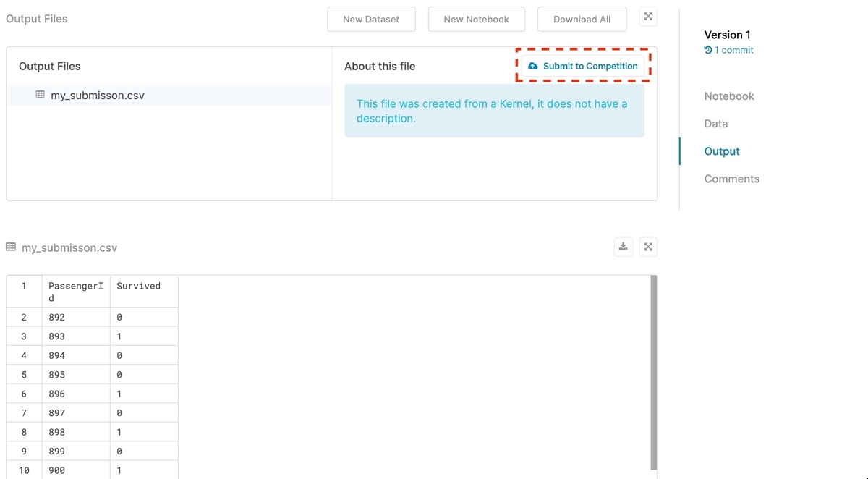The image size is (868, 479).
Task: Click the Survived column header
Action: pos(144,292)
